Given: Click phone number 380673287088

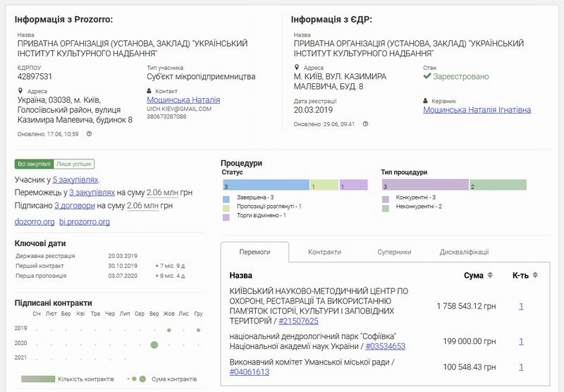Looking at the screenshot, I should [166, 116].
